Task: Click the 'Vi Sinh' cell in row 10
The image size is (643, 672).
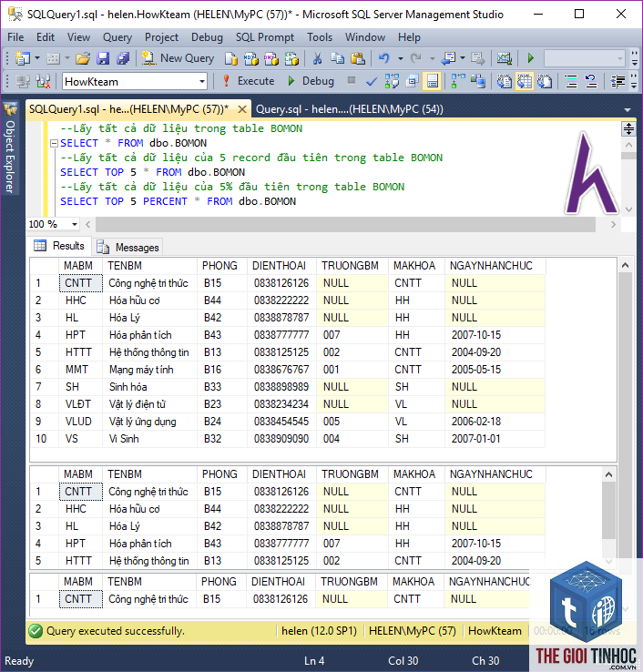Action: tap(149, 439)
